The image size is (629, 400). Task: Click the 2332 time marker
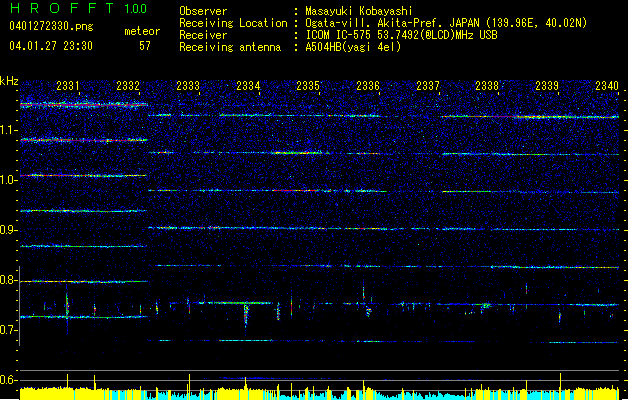pyautogui.click(x=128, y=85)
